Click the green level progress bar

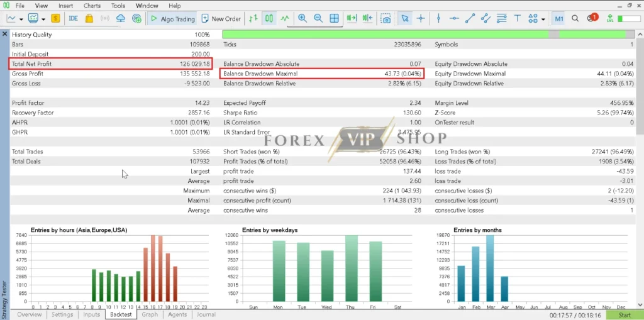629,19
